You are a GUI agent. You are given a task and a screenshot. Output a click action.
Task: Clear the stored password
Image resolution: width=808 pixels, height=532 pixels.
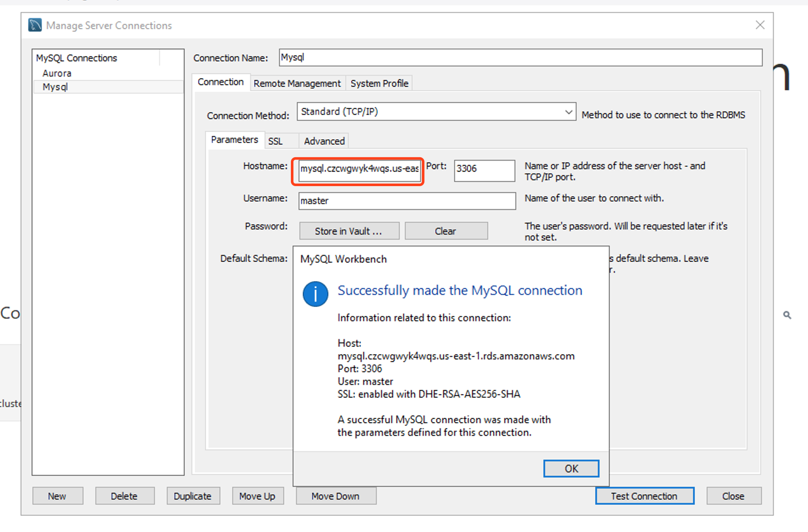(x=446, y=231)
